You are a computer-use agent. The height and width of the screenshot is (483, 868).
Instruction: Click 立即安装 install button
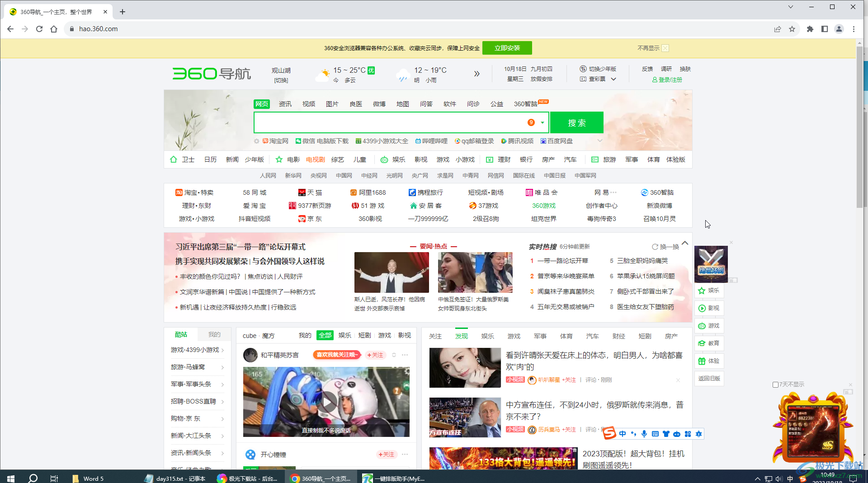coord(507,48)
